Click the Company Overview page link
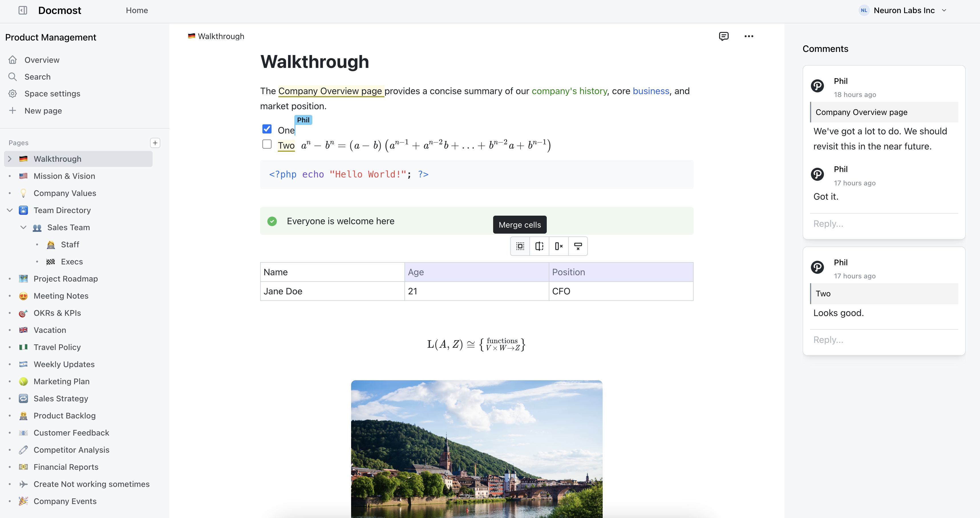Image resolution: width=980 pixels, height=518 pixels. click(331, 91)
